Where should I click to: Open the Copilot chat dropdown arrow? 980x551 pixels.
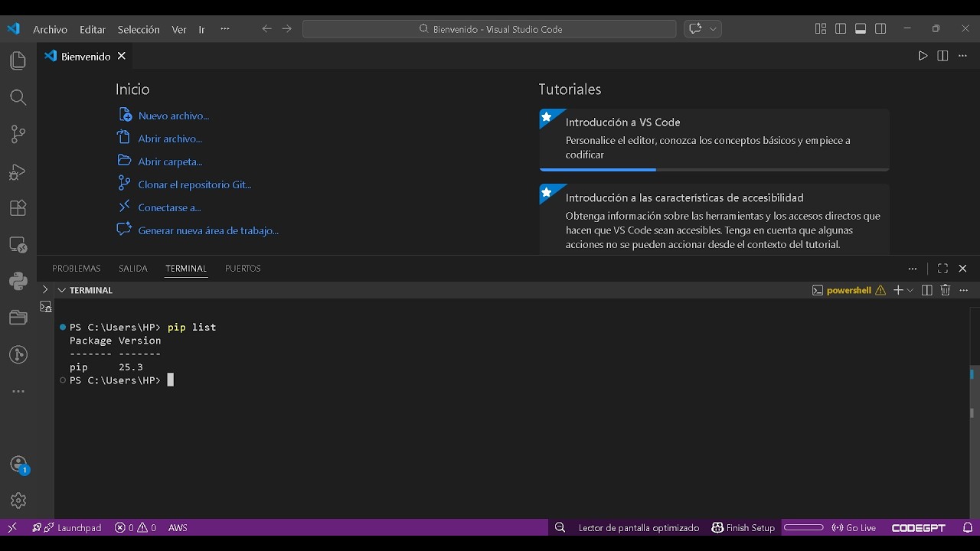[x=714, y=29]
